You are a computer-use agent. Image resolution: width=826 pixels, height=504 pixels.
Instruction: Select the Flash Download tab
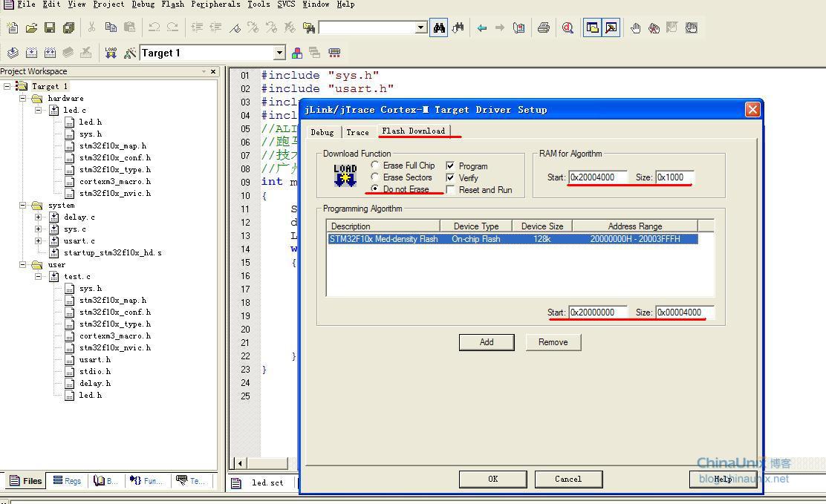click(414, 131)
